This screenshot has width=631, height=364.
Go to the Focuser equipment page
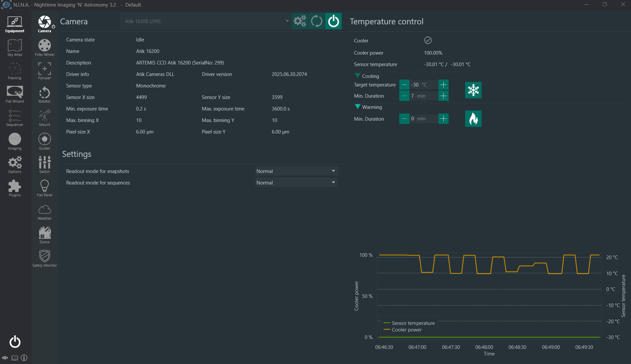tap(44, 71)
